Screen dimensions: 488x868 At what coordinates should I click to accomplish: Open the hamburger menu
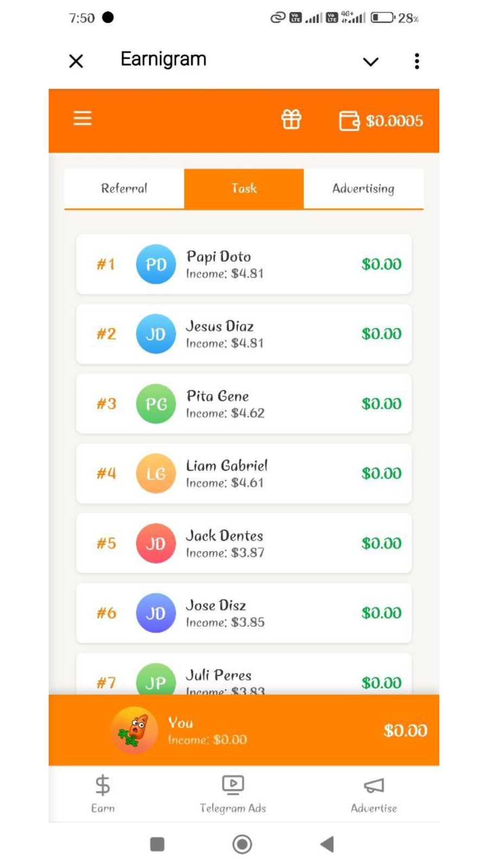click(x=82, y=118)
